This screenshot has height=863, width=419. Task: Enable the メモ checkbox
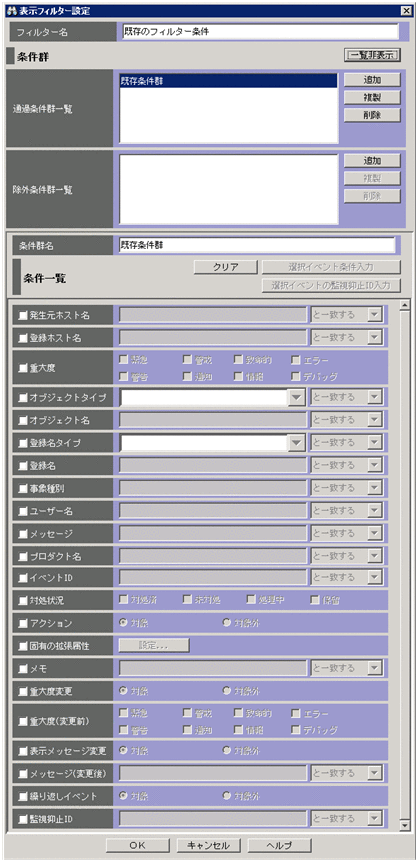[x=23, y=669]
